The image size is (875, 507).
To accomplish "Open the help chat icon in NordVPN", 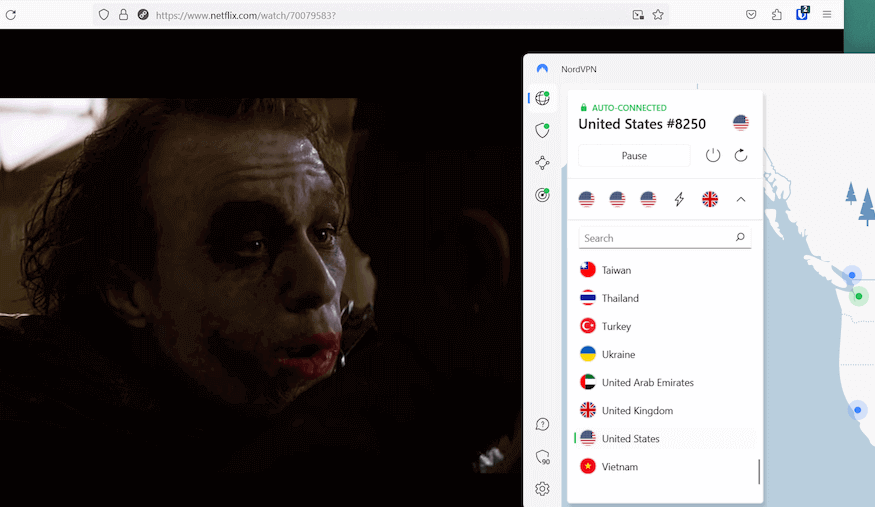I will (x=542, y=424).
